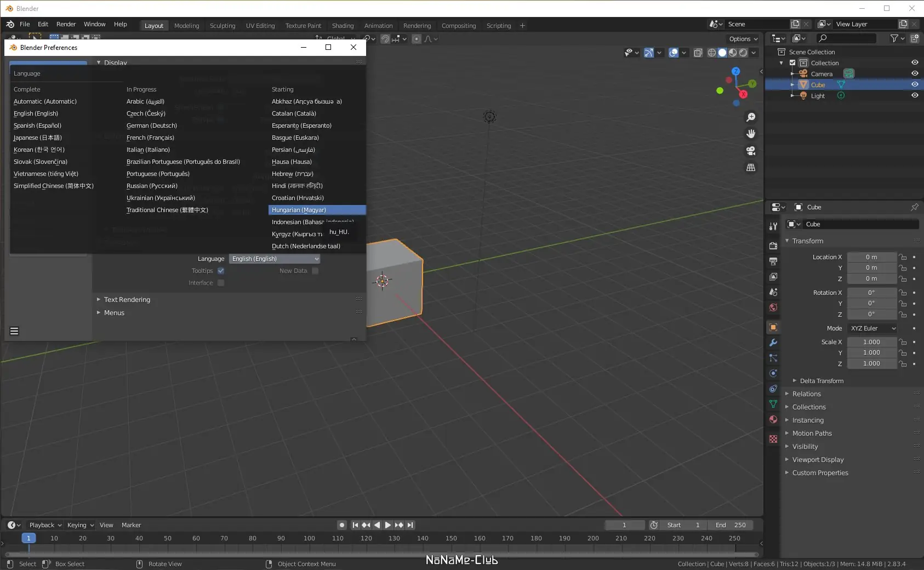This screenshot has height=570, width=924.
Task: Open the rotation Mode XYZ Euler dropdown
Action: point(872,328)
